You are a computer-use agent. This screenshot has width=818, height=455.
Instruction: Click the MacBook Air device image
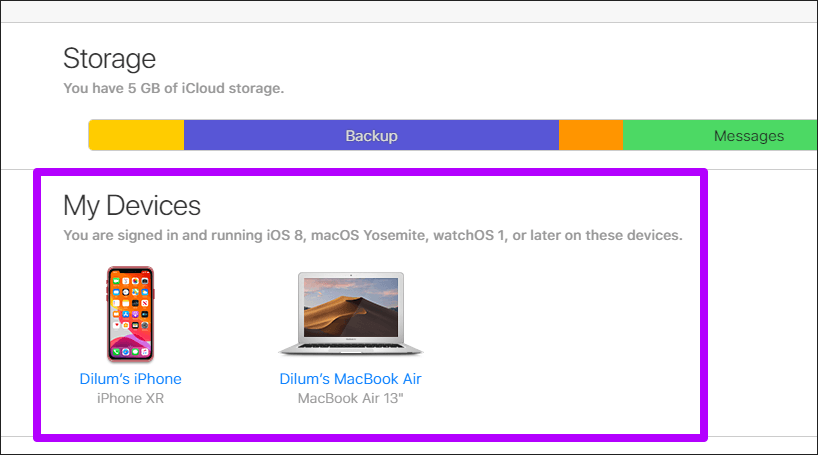pos(350,314)
